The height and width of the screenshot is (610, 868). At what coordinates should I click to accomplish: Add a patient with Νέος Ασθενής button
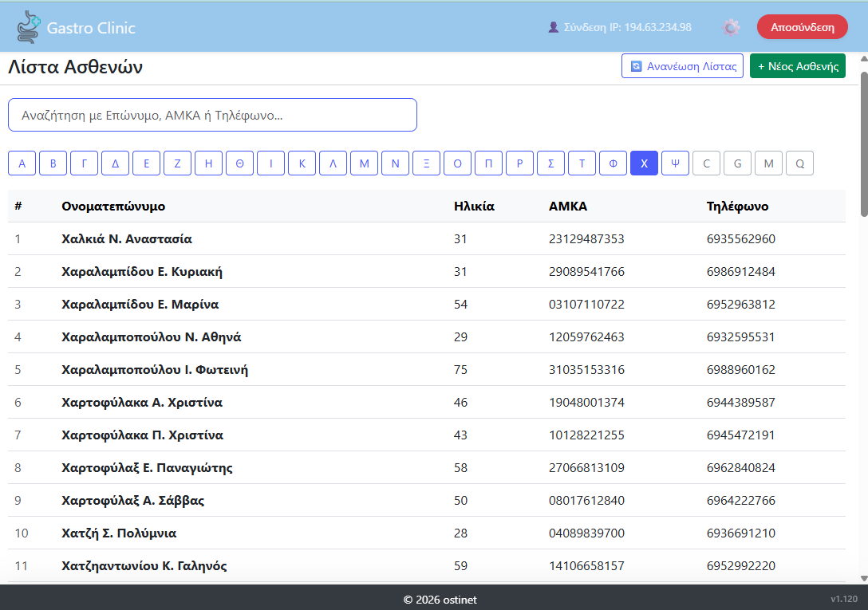(798, 66)
